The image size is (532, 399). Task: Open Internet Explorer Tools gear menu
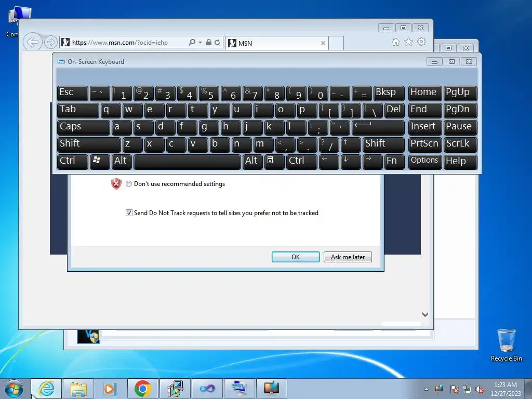click(421, 42)
